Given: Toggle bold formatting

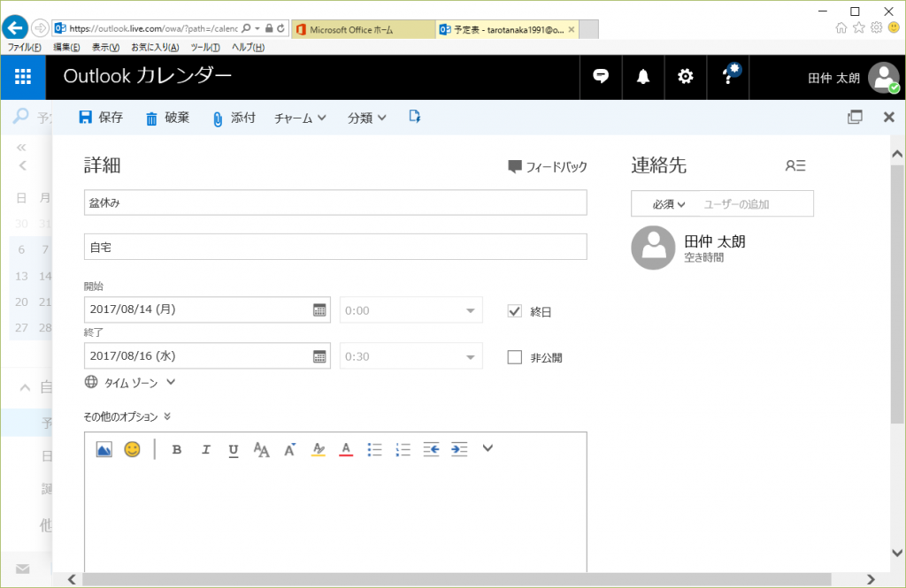Looking at the screenshot, I should [177, 449].
